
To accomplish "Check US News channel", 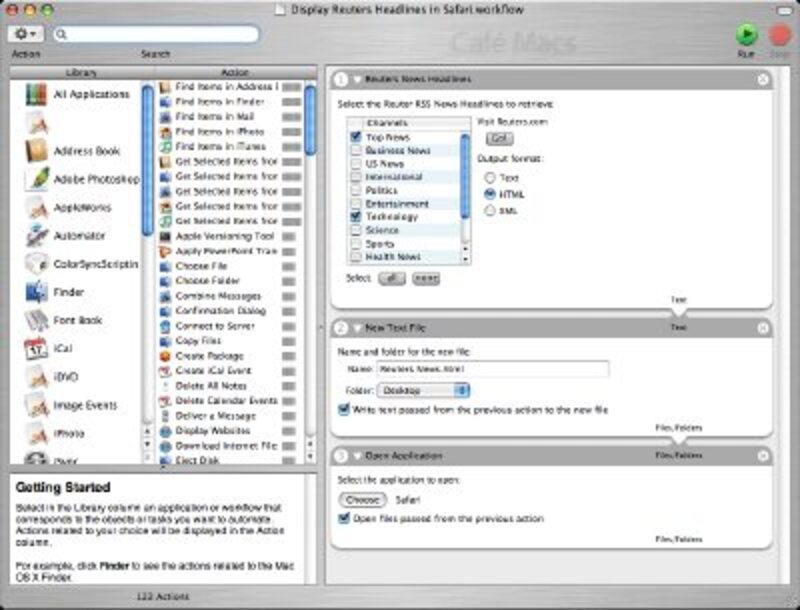I will (x=356, y=164).
